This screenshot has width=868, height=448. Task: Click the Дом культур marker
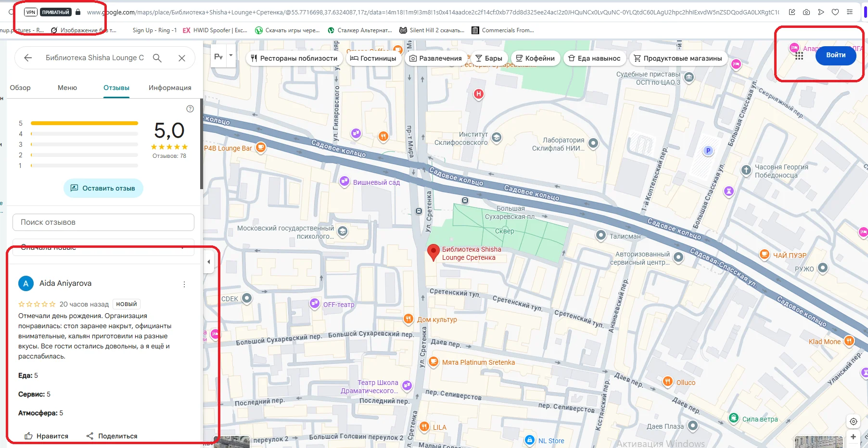(x=408, y=319)
